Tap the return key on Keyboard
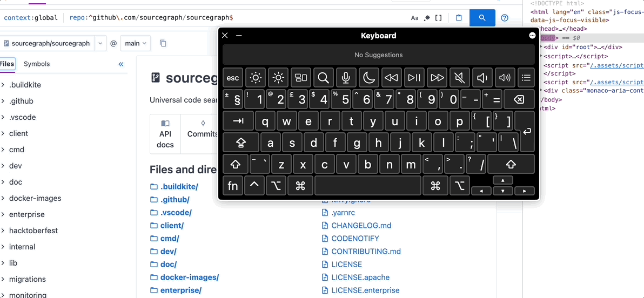The height and width of the screenshot is (298, 644). pyautogui.click(x=527, y=132)
